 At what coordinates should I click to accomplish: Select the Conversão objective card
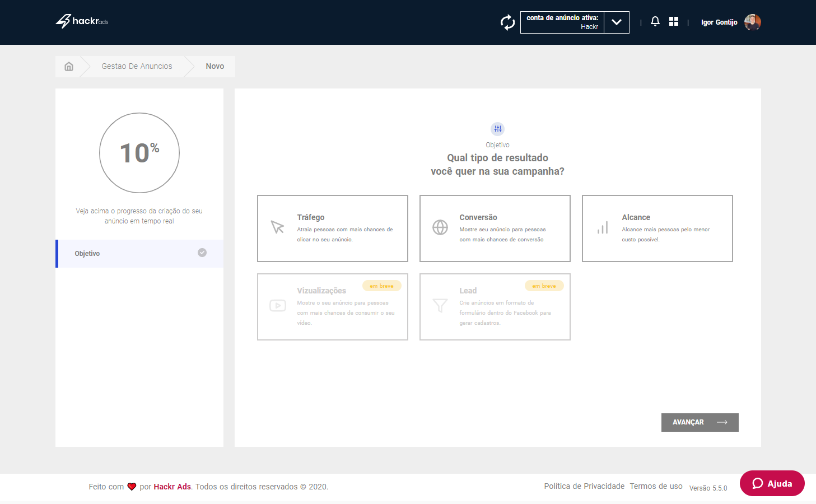pyautogui.click(x=495, y=228)
